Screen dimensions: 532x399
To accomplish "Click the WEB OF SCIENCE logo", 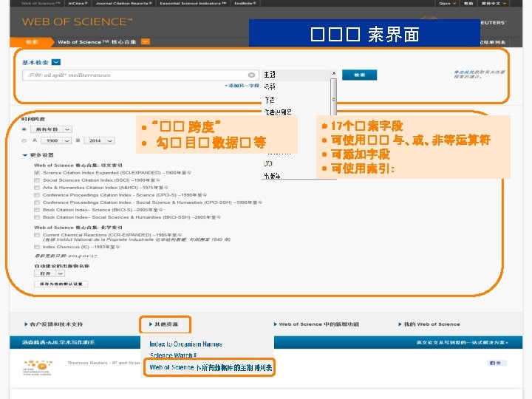I will [x=77, y=22].
